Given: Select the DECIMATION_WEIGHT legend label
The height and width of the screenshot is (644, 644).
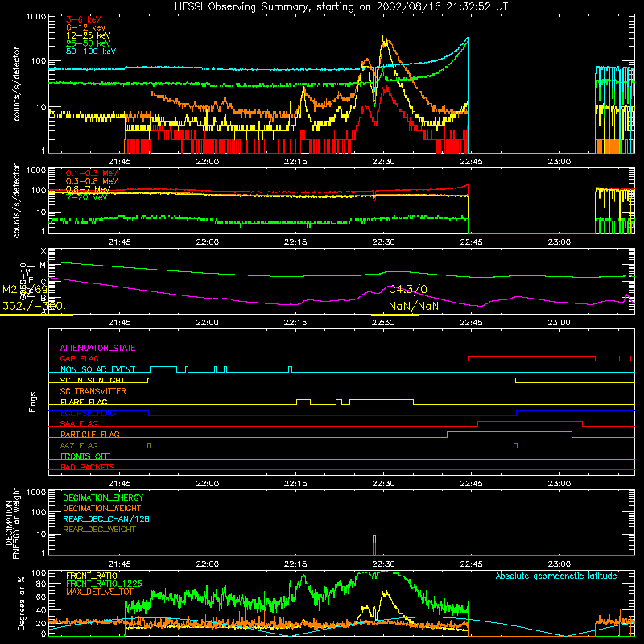Looking at the screenshot, I should pyautogui.click(x=102, y=509).
